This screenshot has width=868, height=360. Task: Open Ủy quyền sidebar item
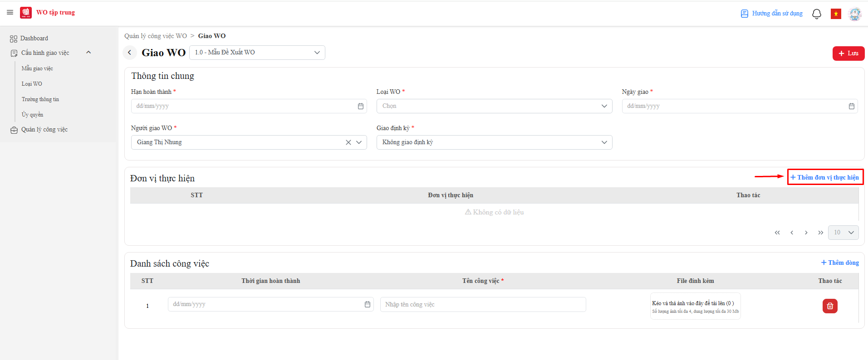[32, 115]
